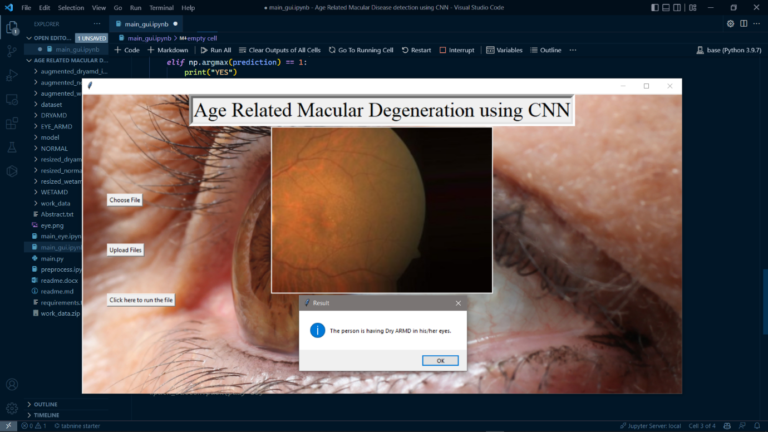Viewport: 768px width, 432px height.
Task: Go To Running Cell
Action: coord(361,50)
